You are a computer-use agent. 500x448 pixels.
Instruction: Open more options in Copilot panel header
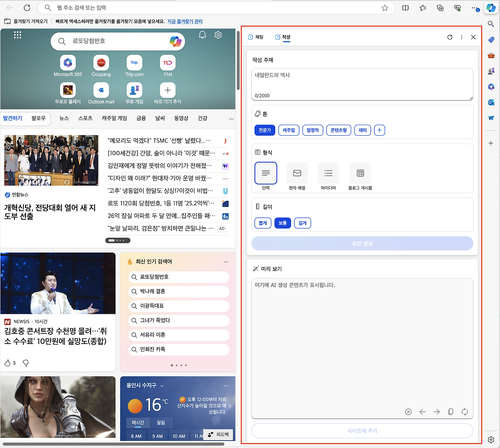click(x=462, y=37)
